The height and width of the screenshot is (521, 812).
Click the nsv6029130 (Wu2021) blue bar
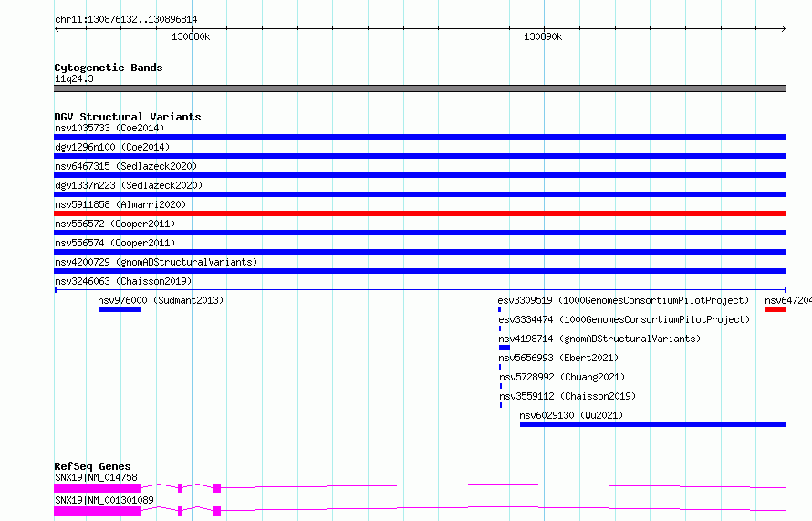pos(653,424)
